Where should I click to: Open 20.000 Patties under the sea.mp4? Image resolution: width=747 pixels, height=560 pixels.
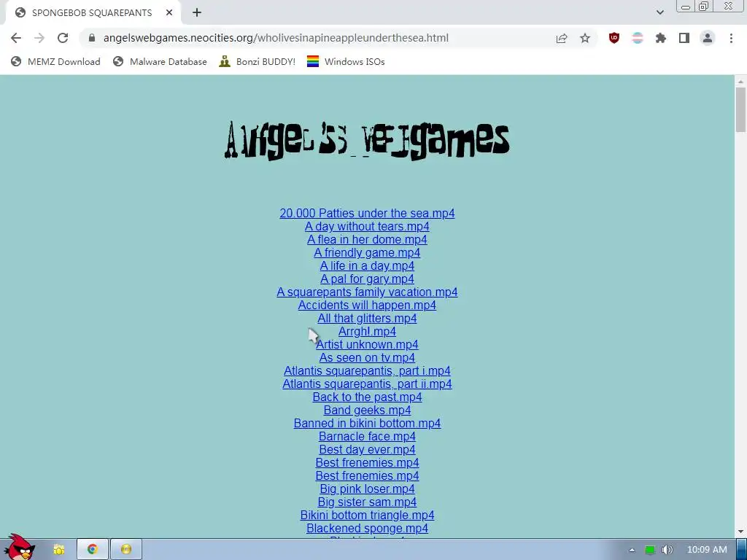click(x=367, y=214)
